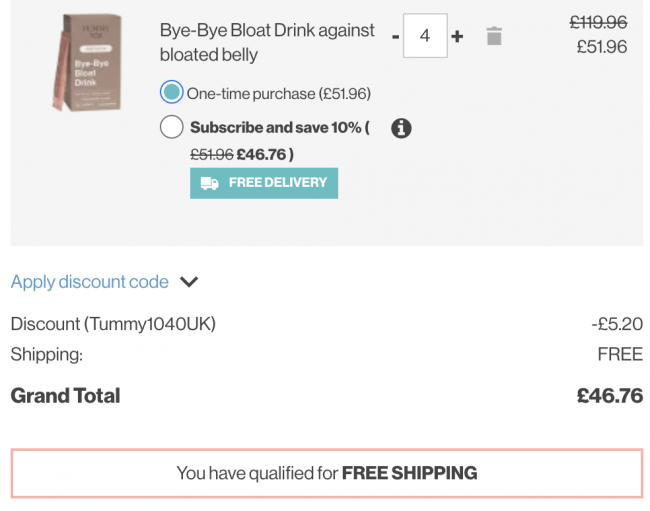Expand the discount code chevron

pyautogui.click(x=189, y=282)
